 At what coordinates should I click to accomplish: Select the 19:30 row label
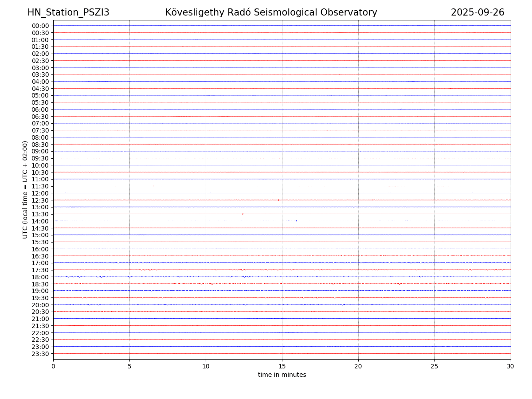tap(40, 298)
